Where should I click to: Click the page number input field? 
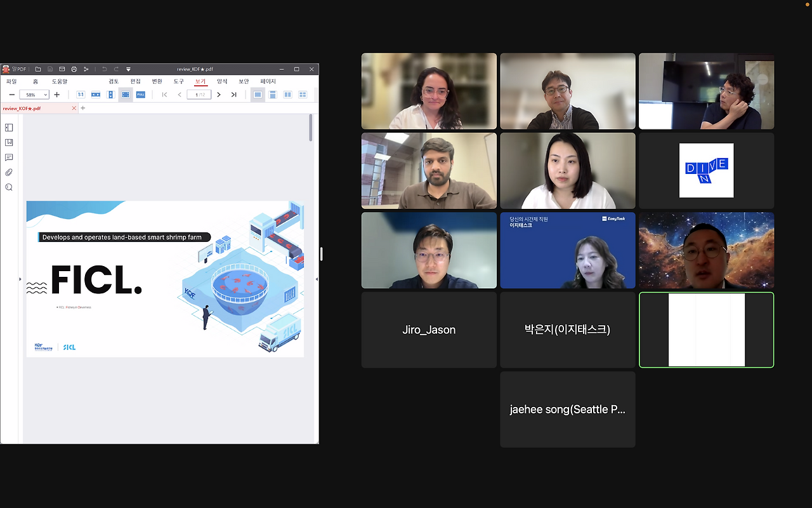tap(199, 95)
